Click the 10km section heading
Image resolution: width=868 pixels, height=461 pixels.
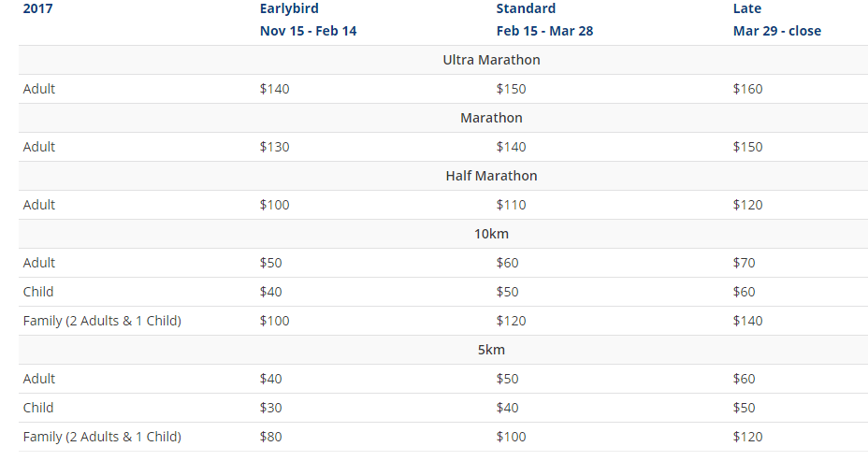(491, 234)
